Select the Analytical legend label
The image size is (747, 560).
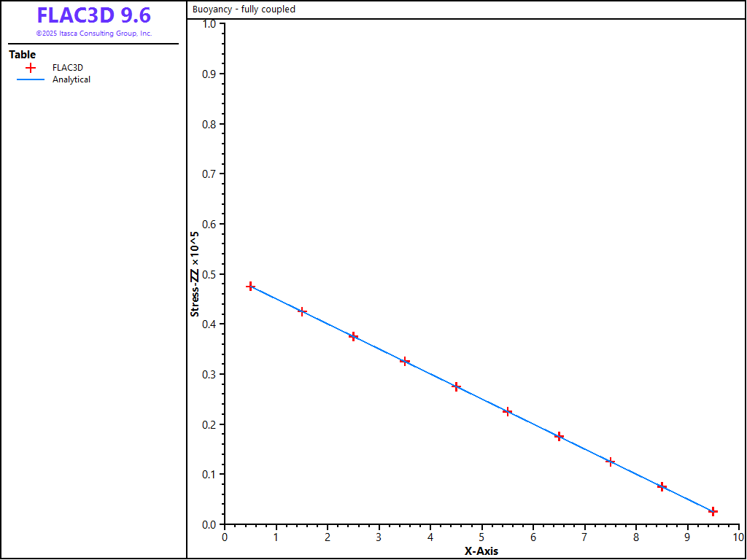pos(71,79)
